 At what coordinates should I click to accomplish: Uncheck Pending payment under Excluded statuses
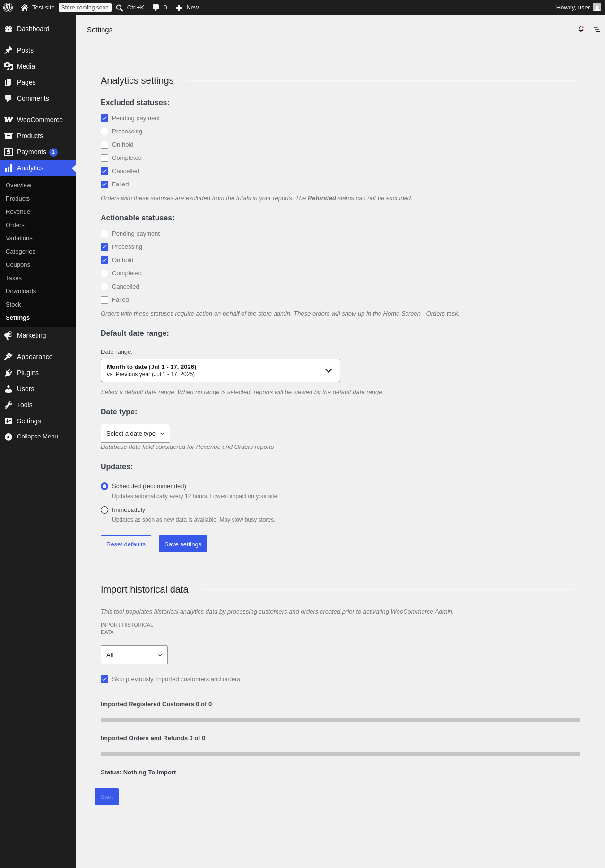(104, 118)
